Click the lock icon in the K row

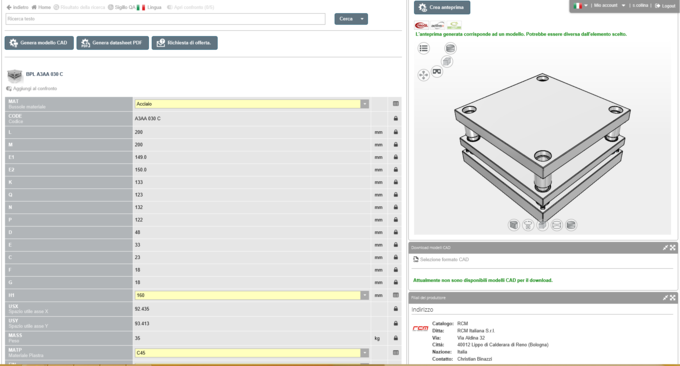(396, 182)
